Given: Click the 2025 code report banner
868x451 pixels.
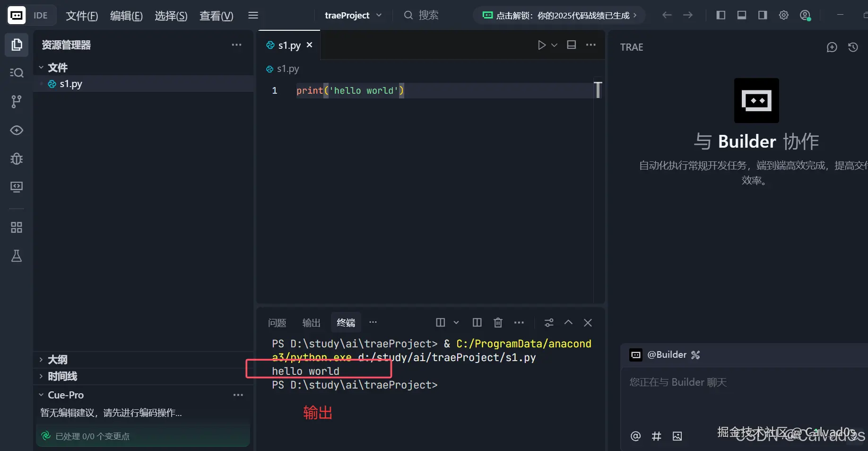Looking at the screenshot, I should [560, 15].
